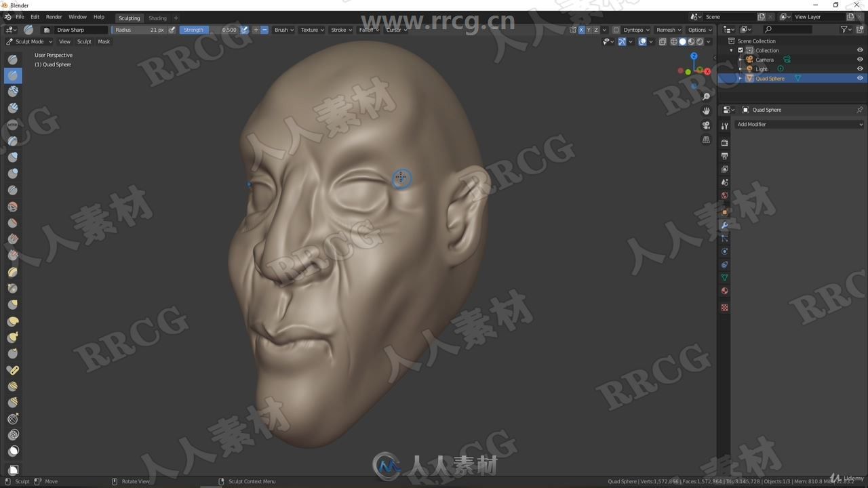Screen dimensions: 868x488
Task: Open the World properties tab
Action: point(724,195)
